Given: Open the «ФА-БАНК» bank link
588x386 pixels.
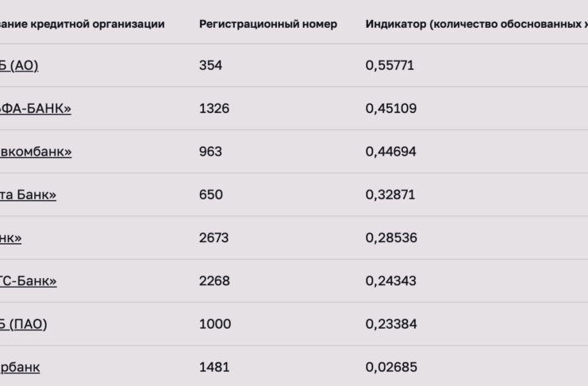Looking at the screenshot, I should click(36, 109).
